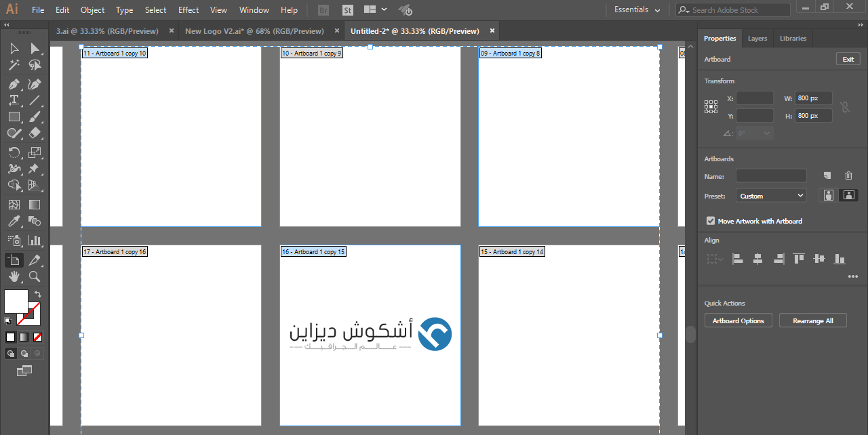Image resolution: width=868 pixels, height=435 pixels.
Task: Open the Window menu
Action: pos(254,9)
